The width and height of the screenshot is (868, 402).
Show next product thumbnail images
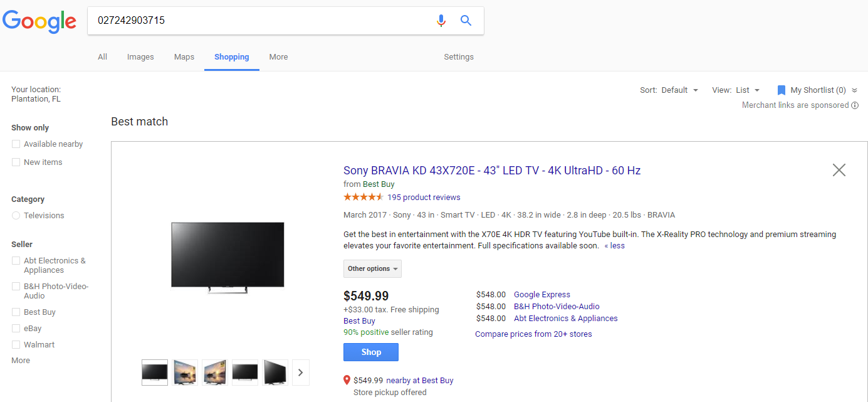click(300, 373)
